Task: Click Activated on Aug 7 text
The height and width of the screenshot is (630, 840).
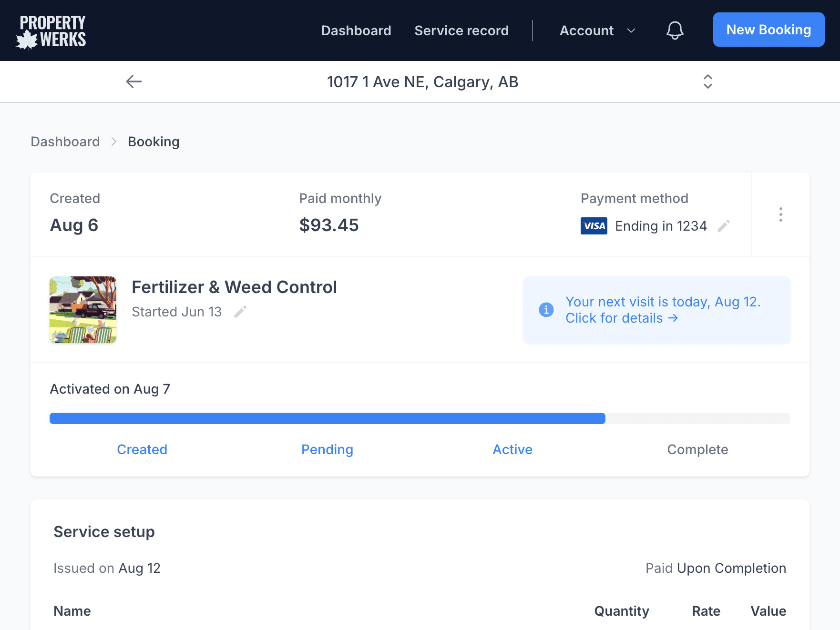Action: [x=110, y=389]
